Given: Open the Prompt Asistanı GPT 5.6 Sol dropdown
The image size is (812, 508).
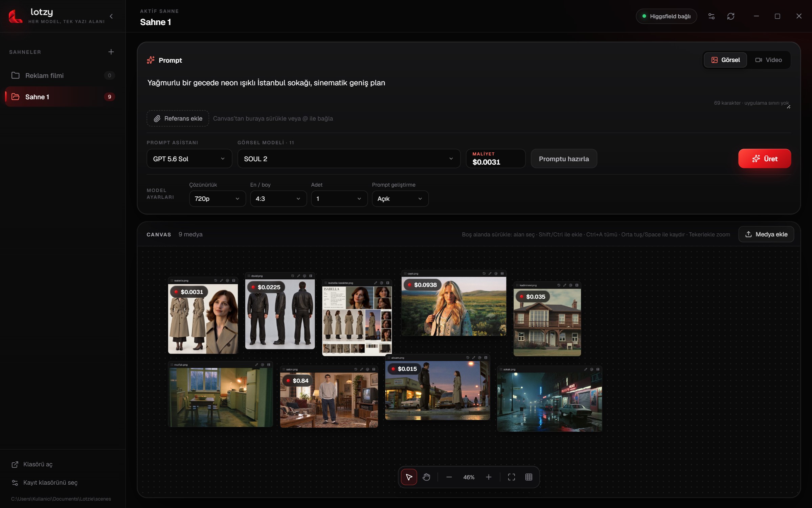Looking at the screenshot, I should pyautogui.click(x=189, y=158).
